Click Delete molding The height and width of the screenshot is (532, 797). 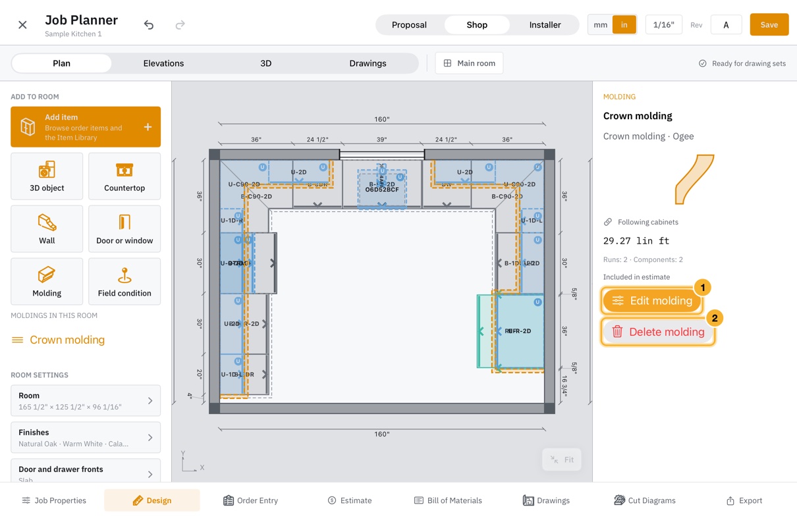(x=658, y=332)
